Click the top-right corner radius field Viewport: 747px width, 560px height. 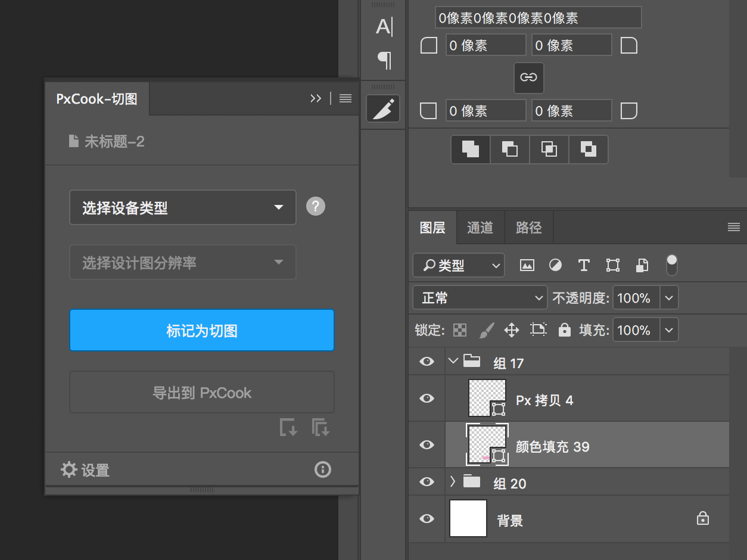click(572, 45)
